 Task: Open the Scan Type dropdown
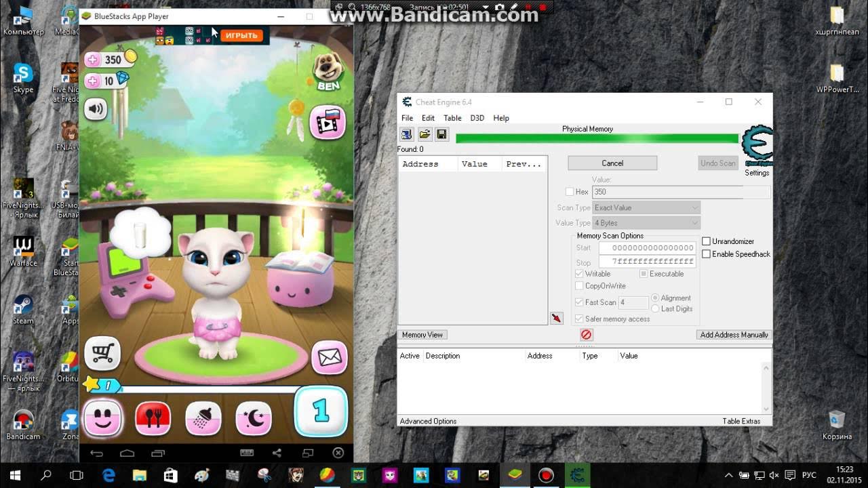coord(646,207)
